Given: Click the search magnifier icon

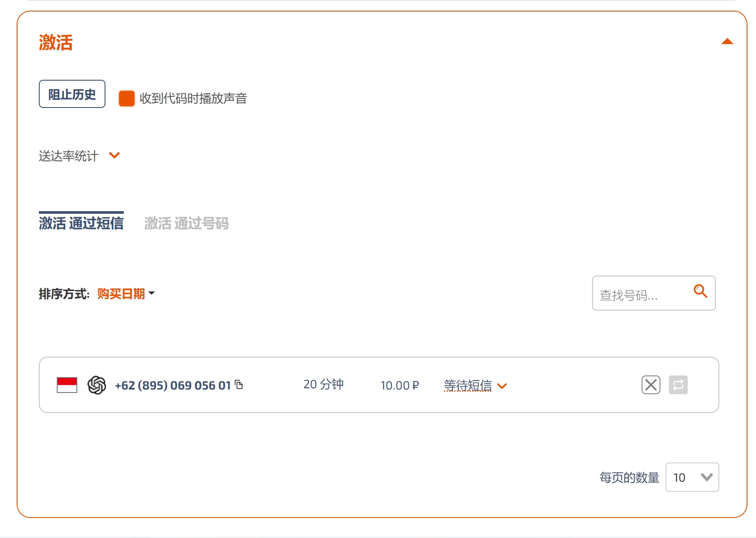Looking at the screenshot, I should [x=700, y=291].
